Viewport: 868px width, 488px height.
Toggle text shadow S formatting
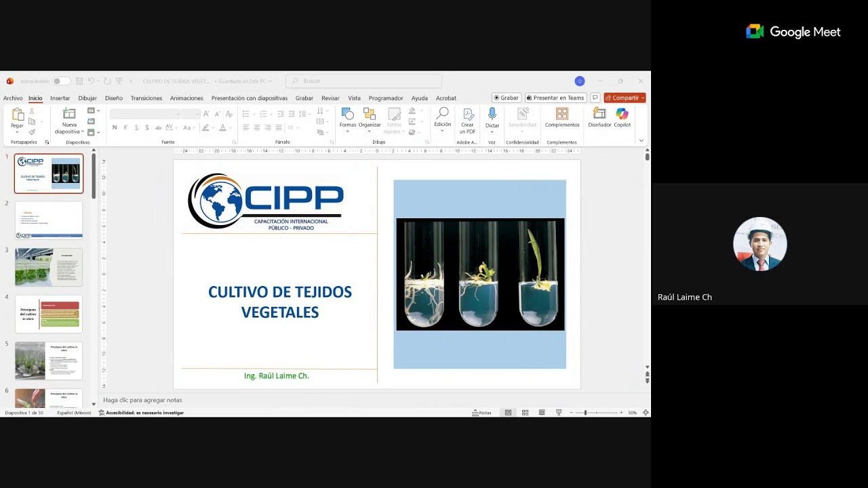(147, 127)
